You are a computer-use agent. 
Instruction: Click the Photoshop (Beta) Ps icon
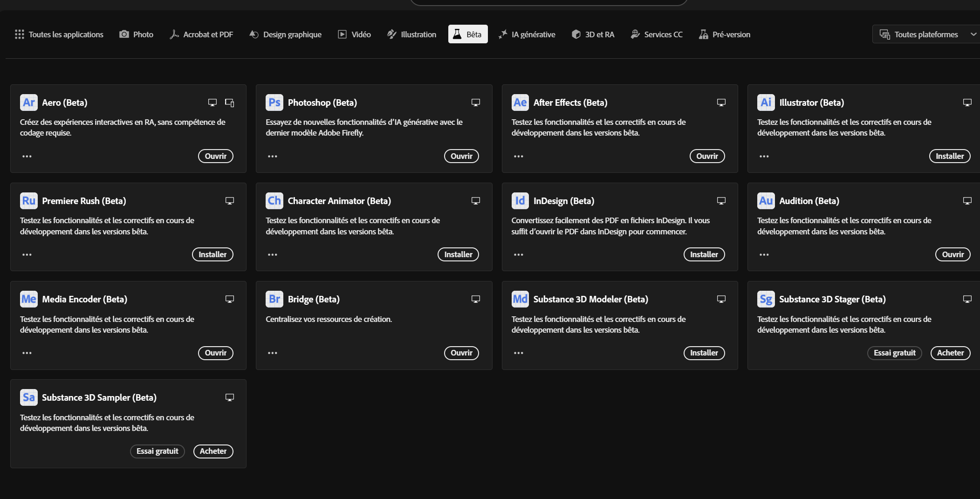[x=274, y=103]
